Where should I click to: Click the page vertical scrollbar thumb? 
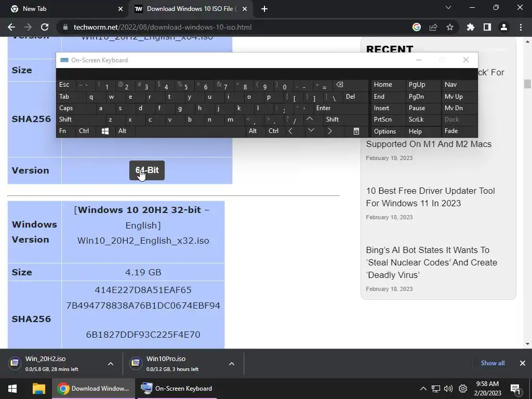[527, 84]
